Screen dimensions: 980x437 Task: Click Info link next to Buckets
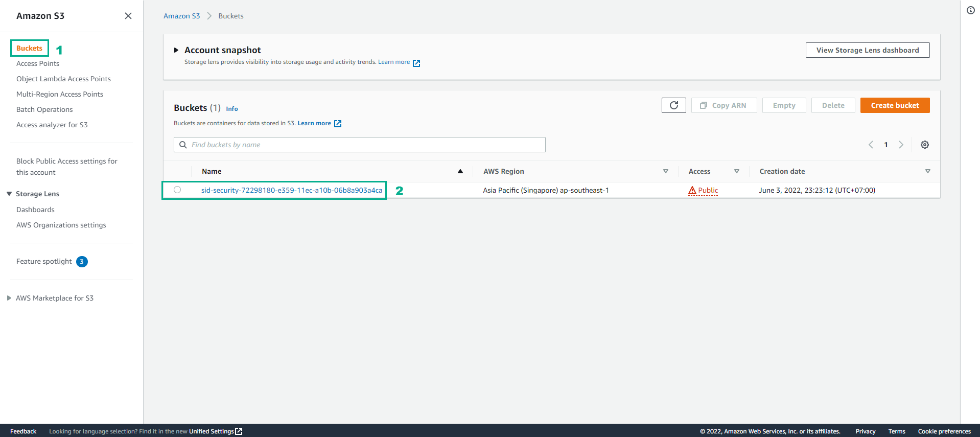pyautogui.click(x=232, y=109)
